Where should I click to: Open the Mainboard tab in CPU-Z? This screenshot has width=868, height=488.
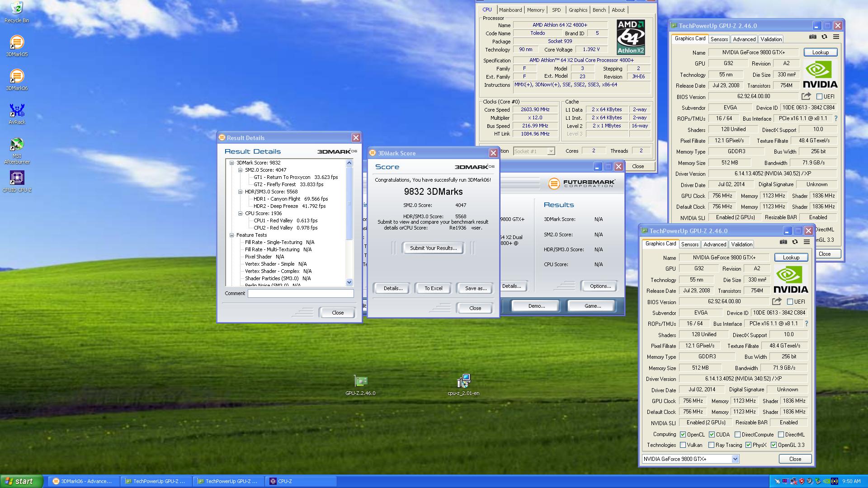click(510, 10)
